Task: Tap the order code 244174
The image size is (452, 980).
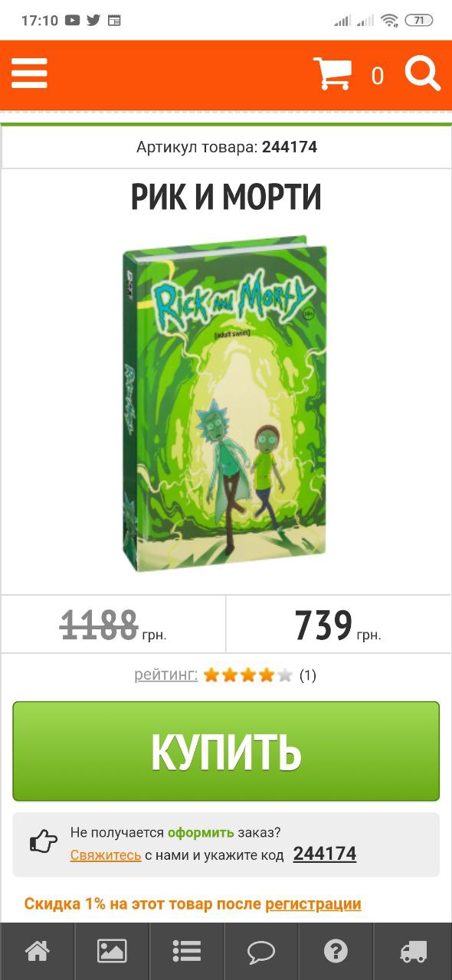Action: pos(325,854)
